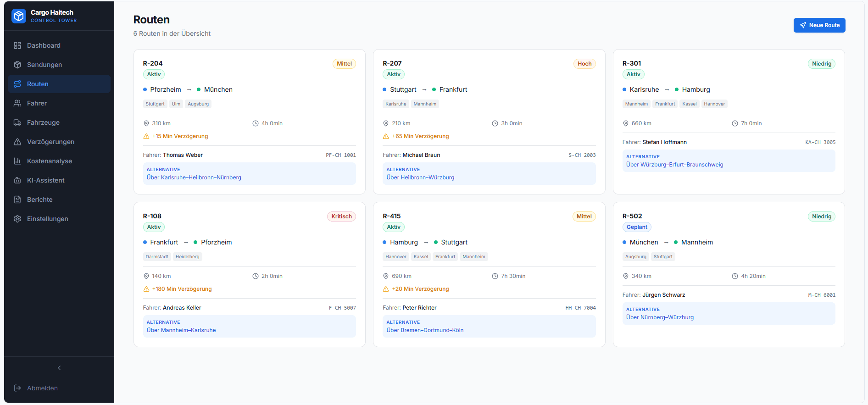Image resolution: width=868 pixels, height=405 pixels.
Task: Click the KI-Assistent robot icon
Action: pyautogui.click(x=17, y=180)
